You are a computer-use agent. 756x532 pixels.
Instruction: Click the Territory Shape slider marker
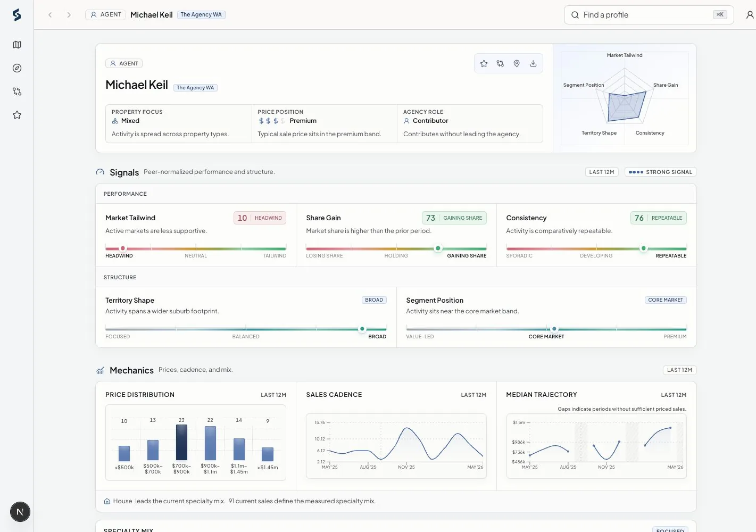point(362,329)
